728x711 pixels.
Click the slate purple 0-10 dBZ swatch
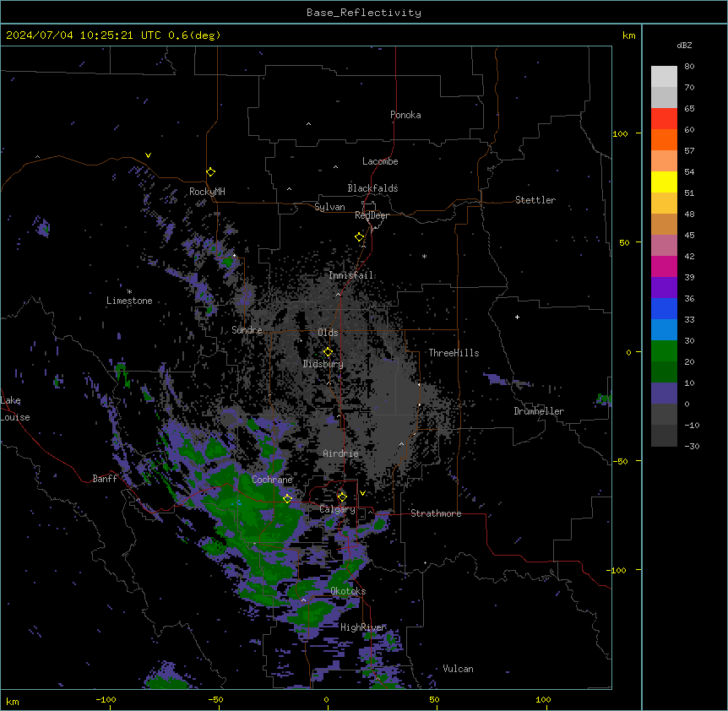(x=664, y=393)
